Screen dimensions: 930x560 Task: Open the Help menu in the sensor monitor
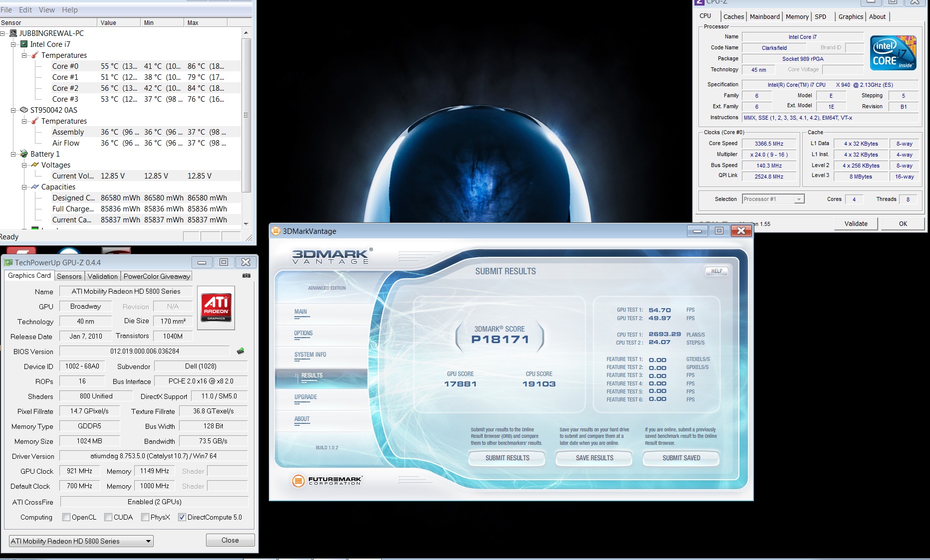(70, 10)
